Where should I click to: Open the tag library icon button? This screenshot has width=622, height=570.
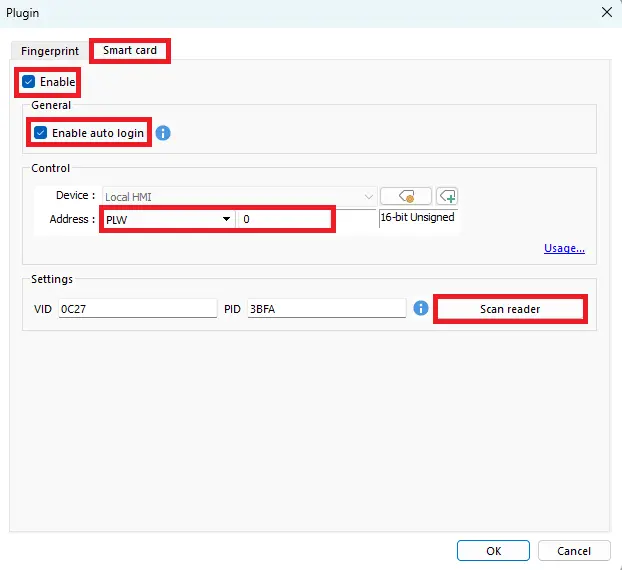click(405, 196)
